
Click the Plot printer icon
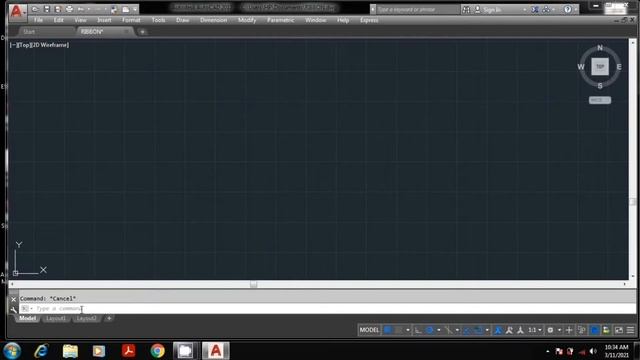[69, 9]
